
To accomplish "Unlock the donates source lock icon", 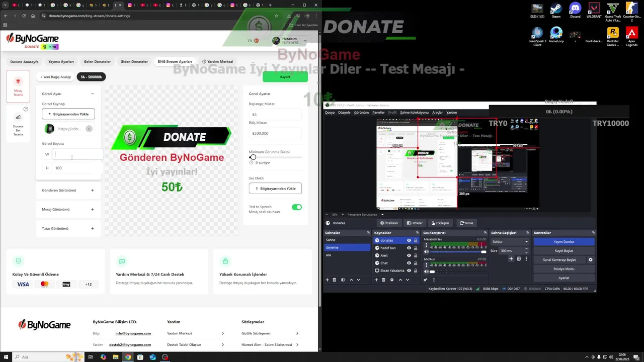I will tap(416, 240).
